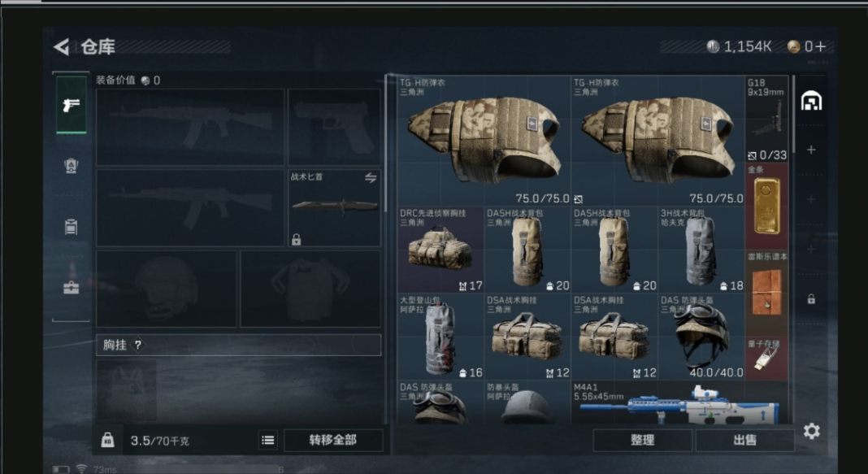Screen dimensions: 868x474
Task: Go back using the arrow beside 仓库
Action: [62, 47]
